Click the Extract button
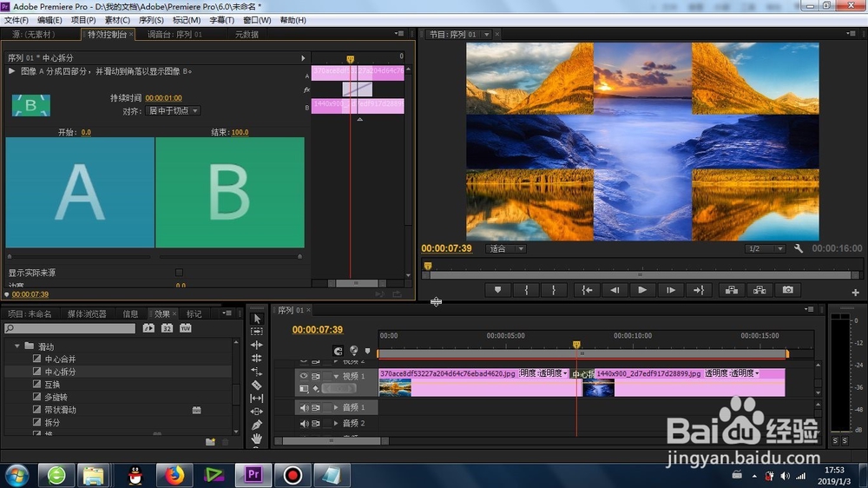 [759, 290]
